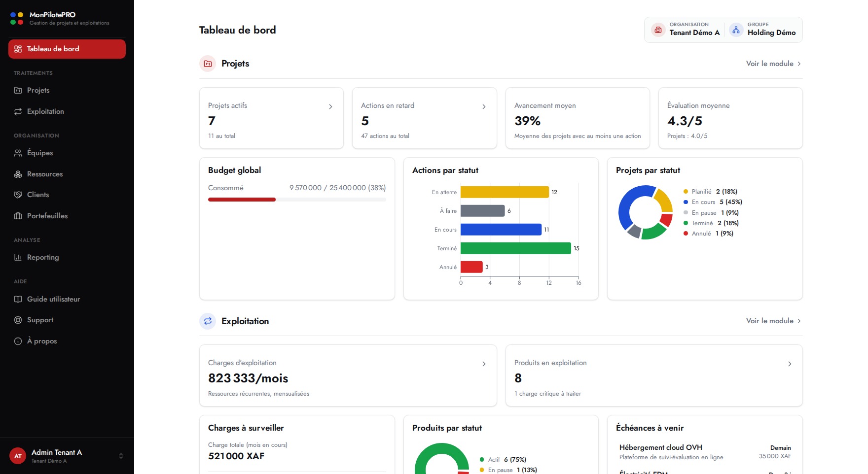The height and width of the screenshot is (474, 868).
Task: Click the À propos info icon
Action: (18, 341)
